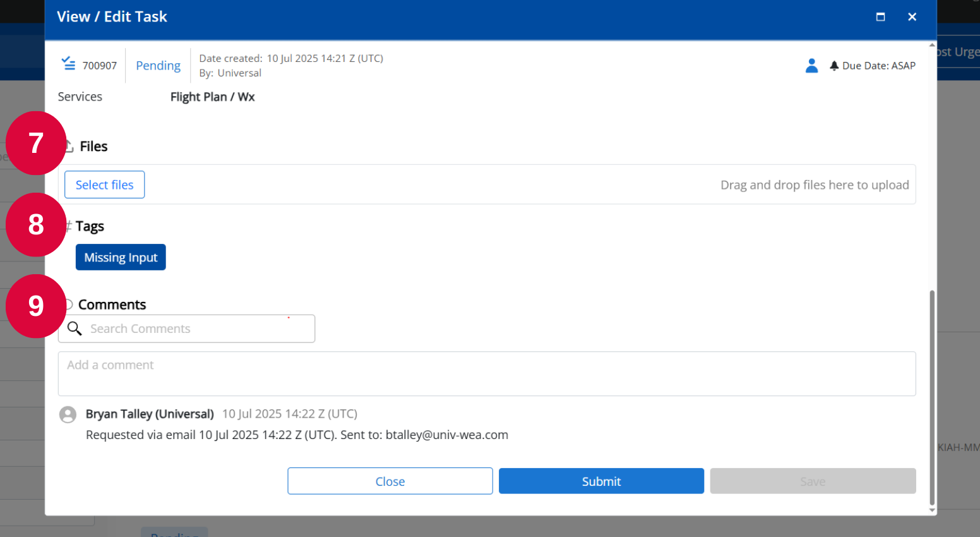Click the Due Date: ASAP label
This screenshot has width=980, height=537.
click(x=878, y=66)
